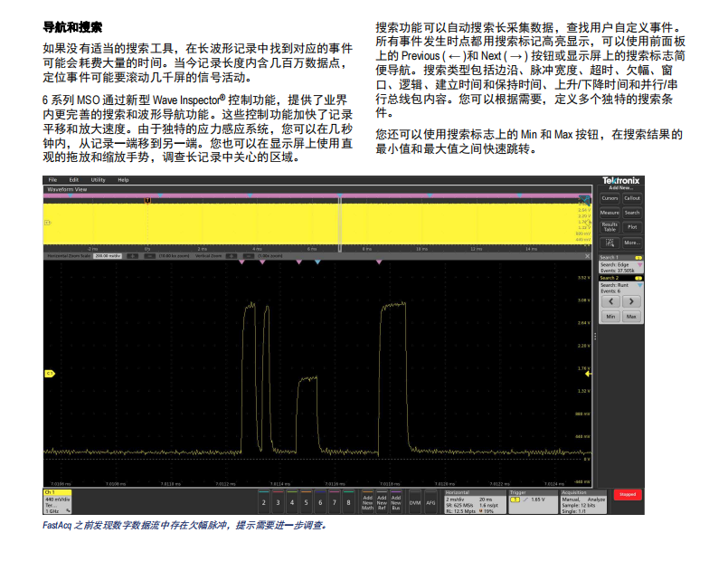Add a new Callout
Viewport: 728px width, 571px height.
[632, 198]
